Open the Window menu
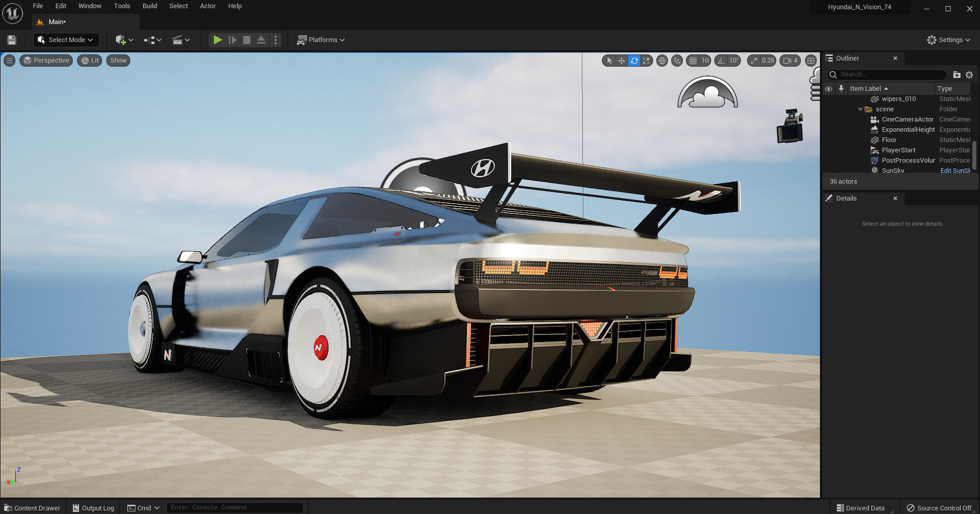 pos(90,6)
